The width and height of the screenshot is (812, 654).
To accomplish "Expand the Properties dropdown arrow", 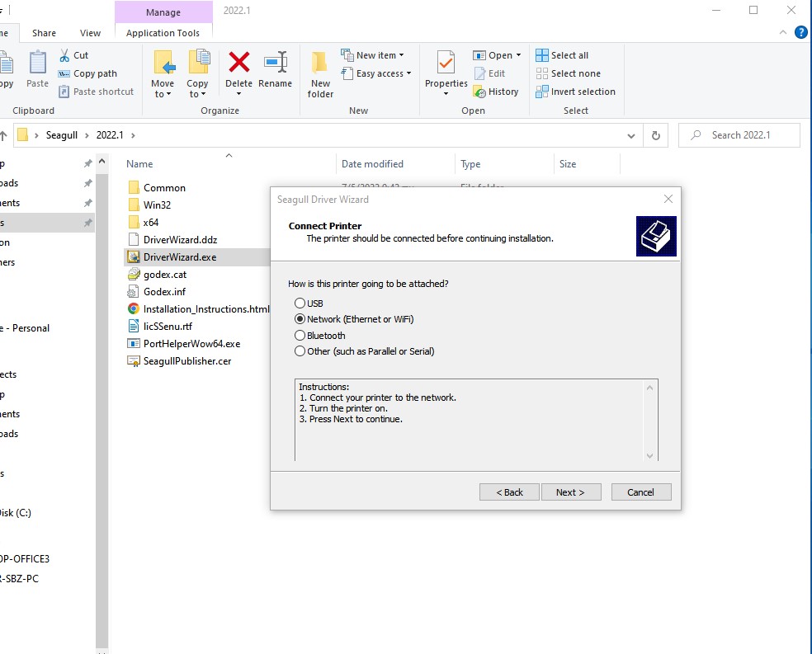I will (446, 94).
